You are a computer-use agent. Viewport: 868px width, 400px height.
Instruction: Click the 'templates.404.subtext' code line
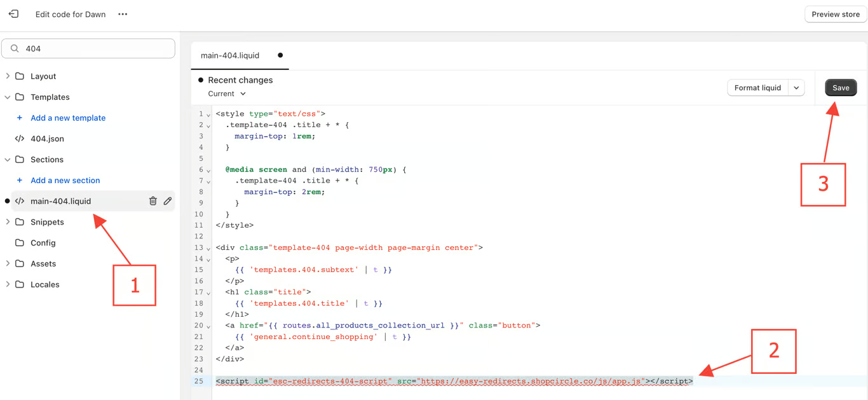click(x=313, y=270)
